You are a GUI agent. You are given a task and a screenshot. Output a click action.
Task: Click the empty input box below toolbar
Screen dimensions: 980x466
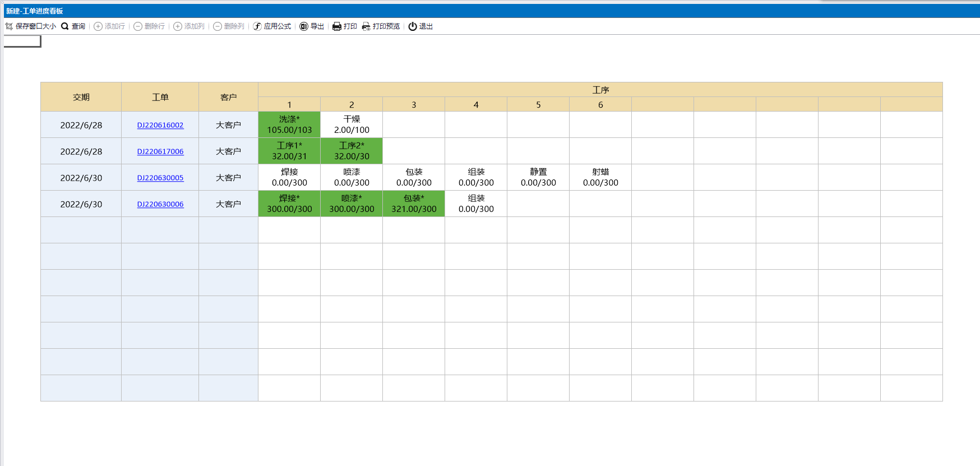pos(22,41)
